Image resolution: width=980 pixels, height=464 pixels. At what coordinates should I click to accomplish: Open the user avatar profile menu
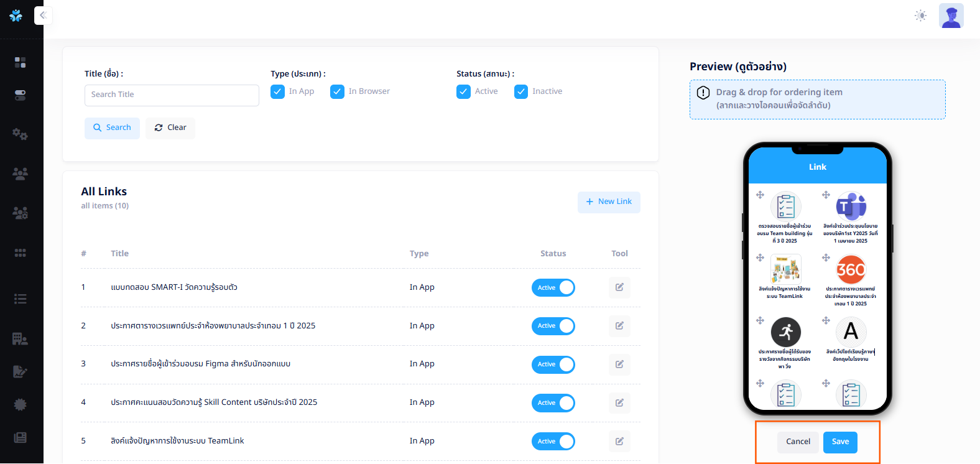[951, 16]
